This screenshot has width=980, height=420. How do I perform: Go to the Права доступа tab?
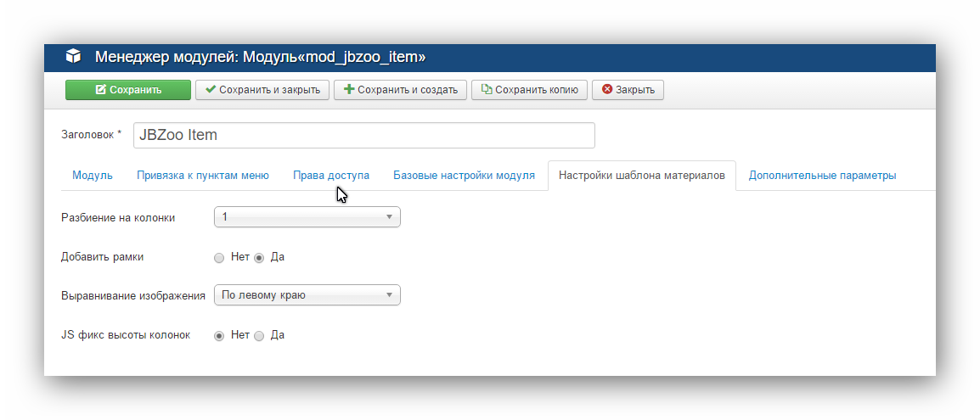click(x=331, y=176)
